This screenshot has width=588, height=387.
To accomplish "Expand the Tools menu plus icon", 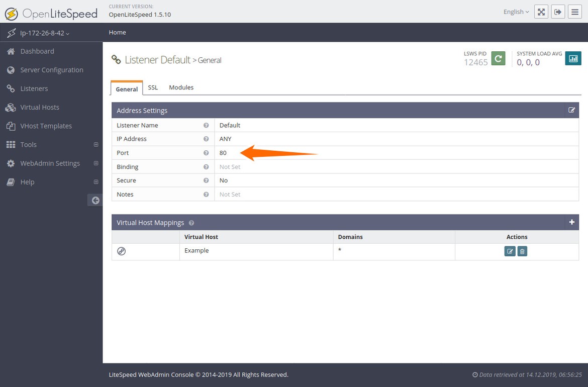I will [x=96, y=144].
